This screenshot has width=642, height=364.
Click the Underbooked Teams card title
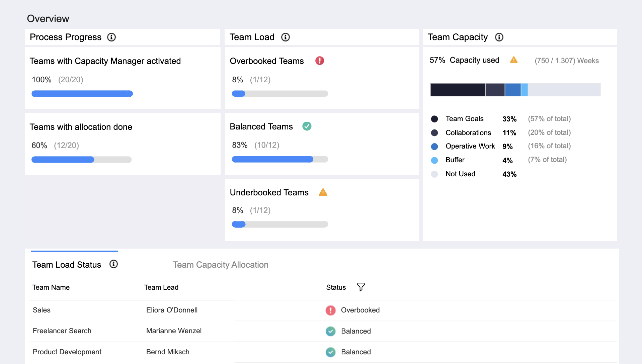coord(269,192)
